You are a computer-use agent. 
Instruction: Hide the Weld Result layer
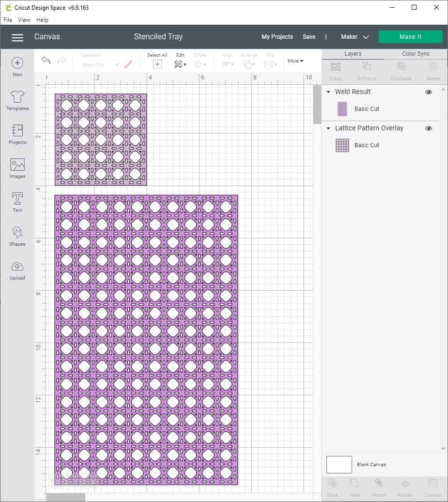pyautogui.click(x=428, y=92)
